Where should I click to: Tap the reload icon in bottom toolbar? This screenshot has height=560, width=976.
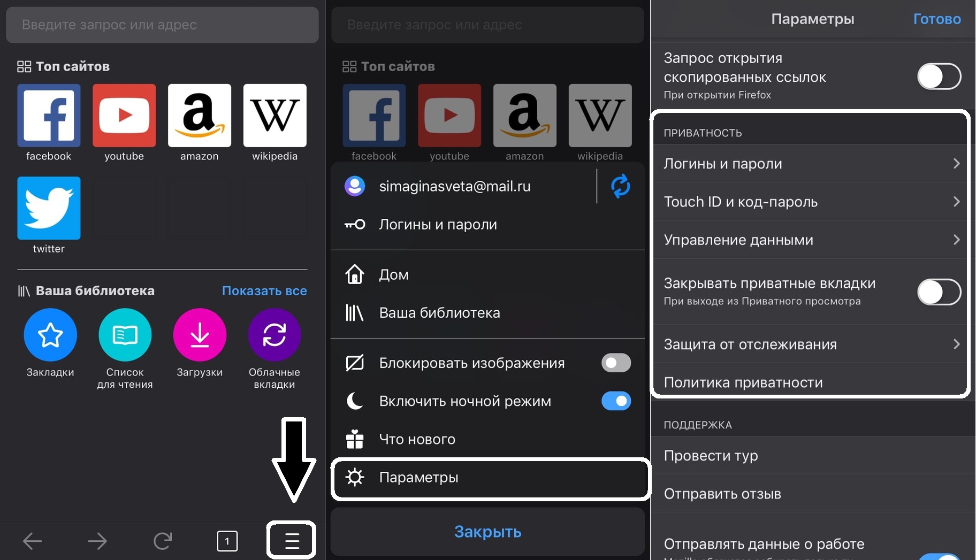pyautogui.click(x=163, y=541)
